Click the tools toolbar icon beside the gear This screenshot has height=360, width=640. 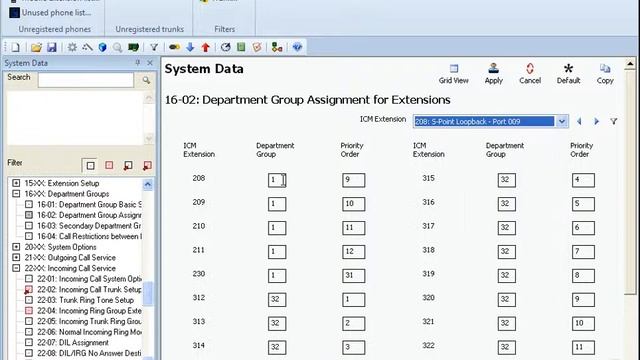coord(87,47)
